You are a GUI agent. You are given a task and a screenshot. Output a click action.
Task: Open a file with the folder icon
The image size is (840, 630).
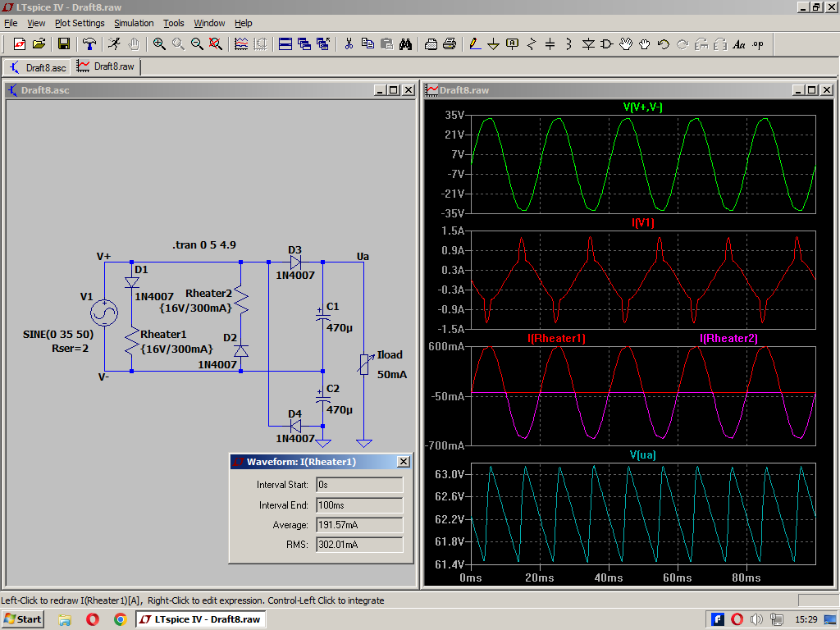(39, 44)
